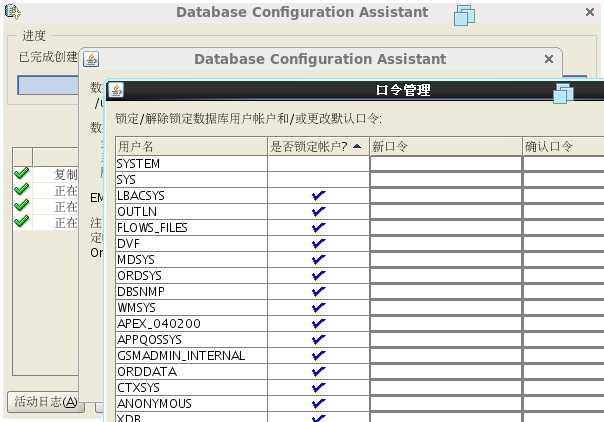Click the stacked-windows icon in outer title bar

click(464, 16)
